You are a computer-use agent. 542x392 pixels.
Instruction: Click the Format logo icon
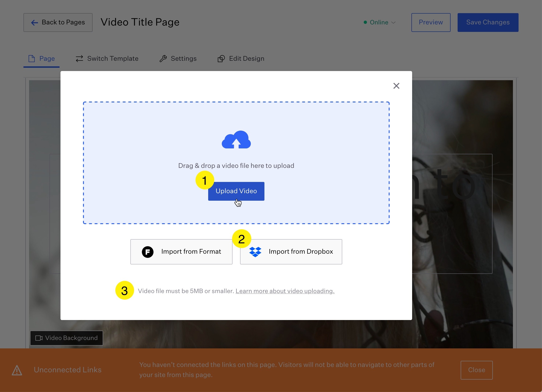coord(147,252)
